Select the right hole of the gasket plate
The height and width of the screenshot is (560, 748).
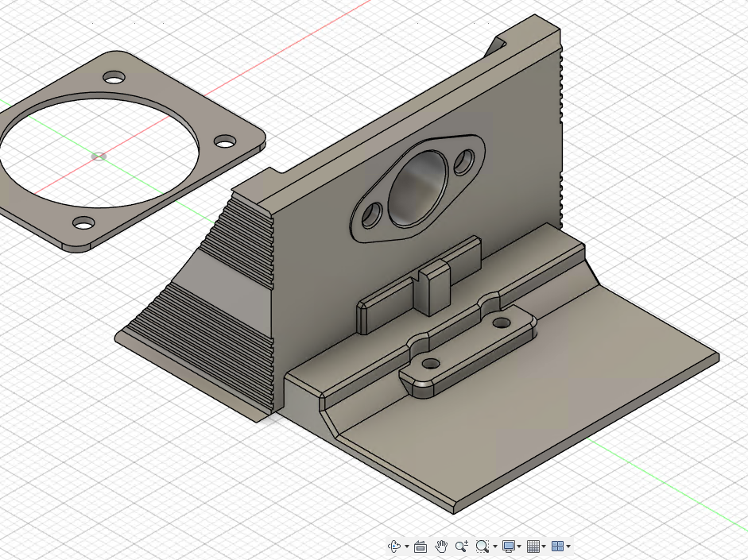[x=225, y=141]
